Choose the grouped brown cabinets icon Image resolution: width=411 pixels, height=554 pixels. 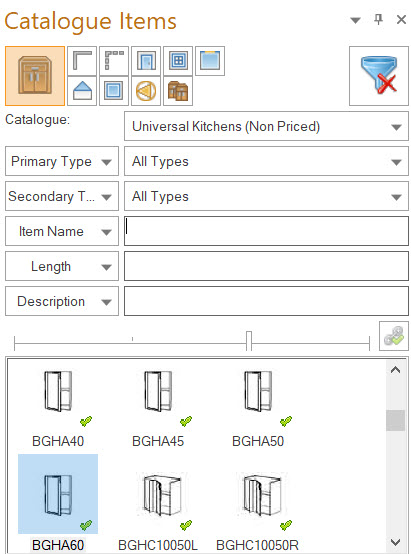point(178,91)
